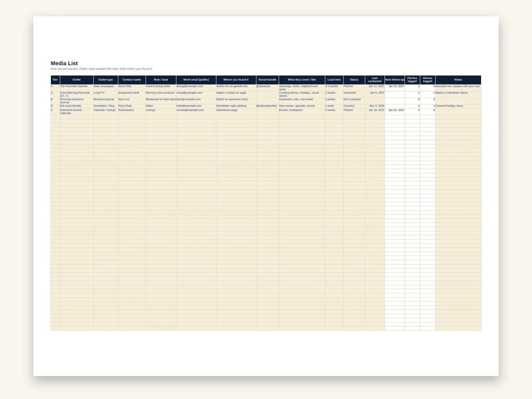Click the 'Pitches logged' column header
Viewport: 532px width, 399px height.
tap(412, 80)
